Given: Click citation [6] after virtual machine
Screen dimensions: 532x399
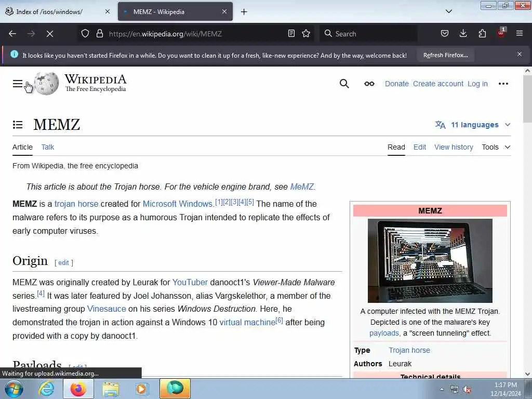Looking at the screenshot, I should (279, 320).
